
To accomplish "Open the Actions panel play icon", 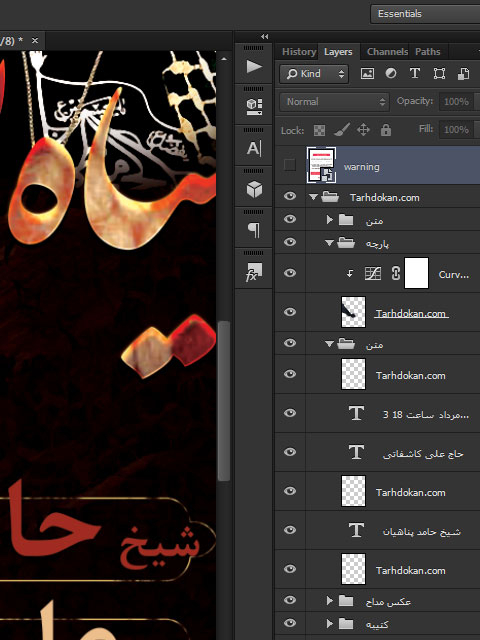I will coord(254,67).
